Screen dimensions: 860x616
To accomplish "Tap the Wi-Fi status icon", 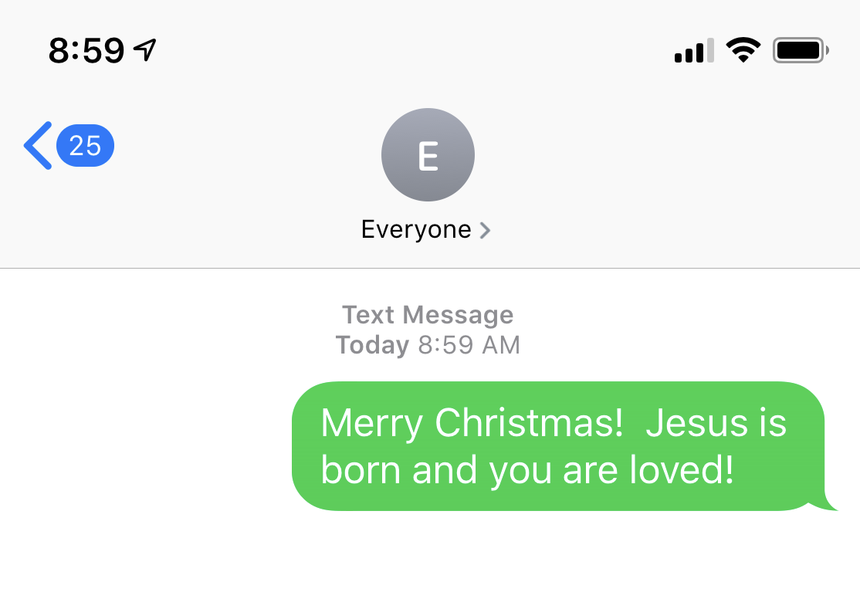I will click(x=743, y=51).
